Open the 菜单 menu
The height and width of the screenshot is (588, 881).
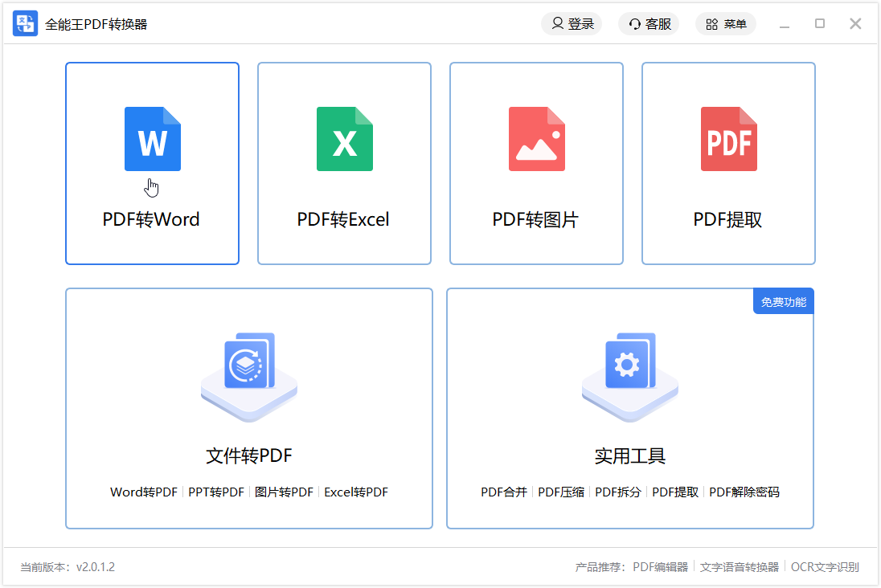pos(726,23)
